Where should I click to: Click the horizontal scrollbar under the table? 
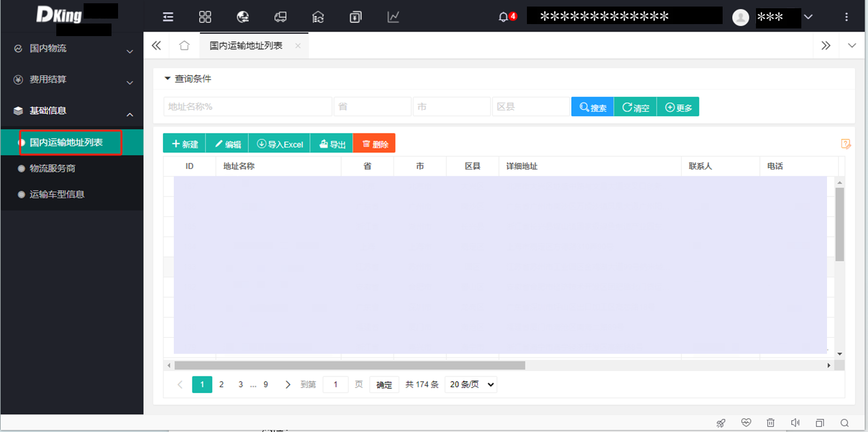(350, 365)
